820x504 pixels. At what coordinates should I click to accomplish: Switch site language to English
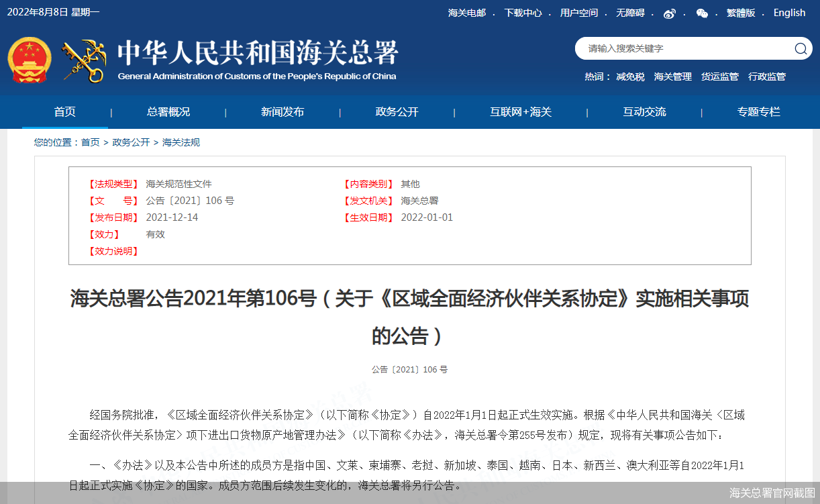coord(789,13)
